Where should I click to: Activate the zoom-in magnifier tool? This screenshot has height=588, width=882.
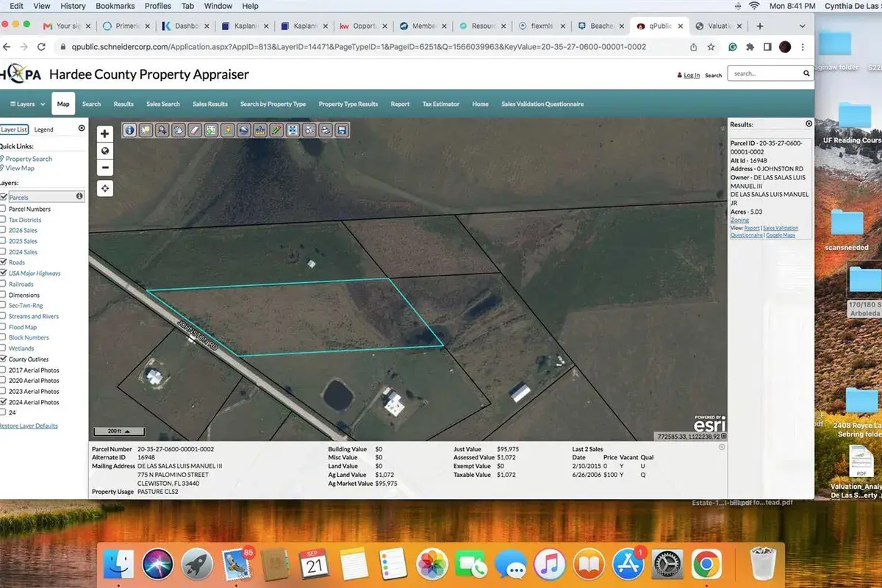coord(162,130)
